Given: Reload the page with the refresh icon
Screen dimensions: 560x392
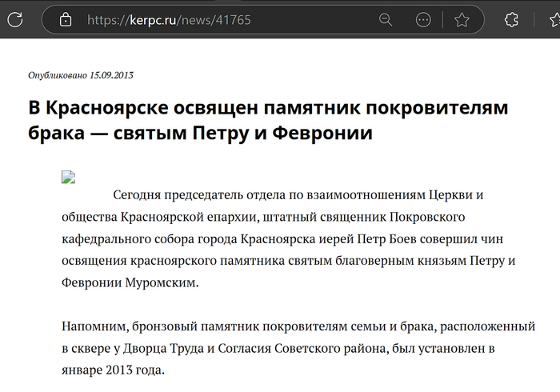Looking at the screenshot, I should [x=14, y=19].
